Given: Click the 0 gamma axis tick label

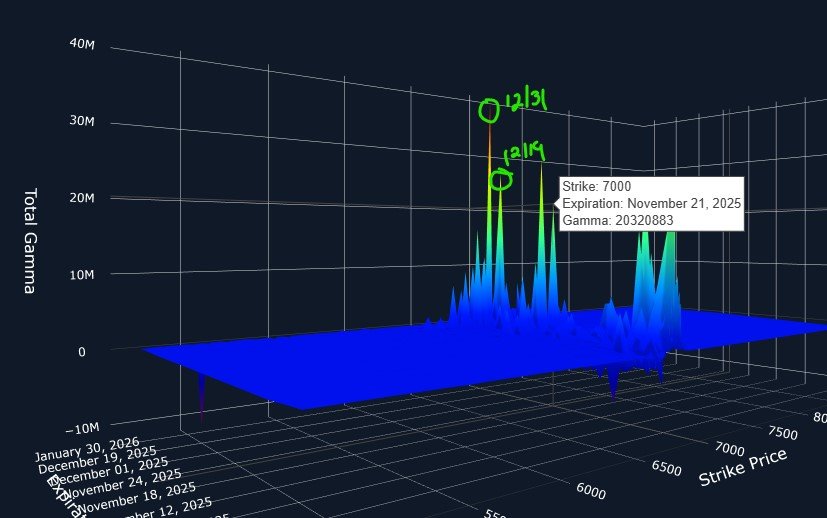Looking at the screenshot, I should [82, 352].
